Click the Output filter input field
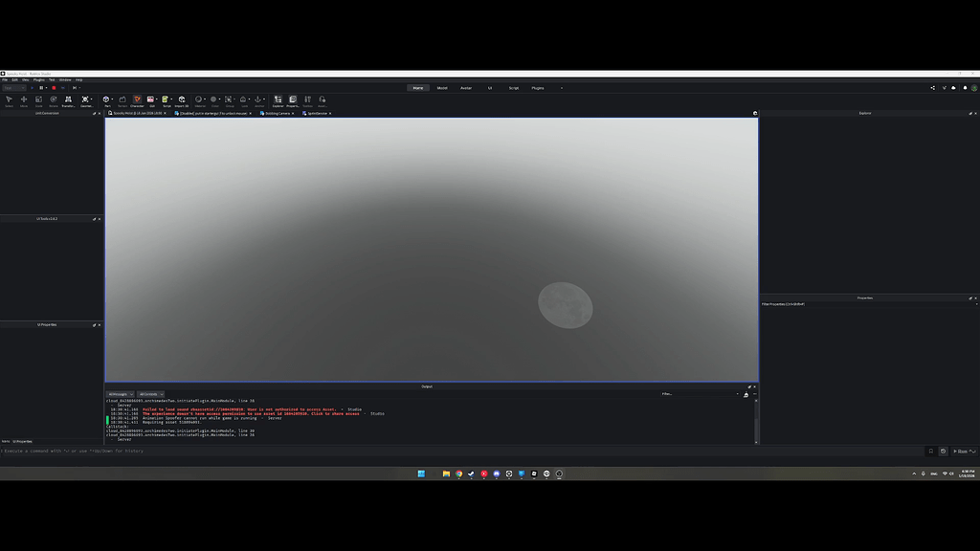The image size is (980, 551). (x=700, y=394)
